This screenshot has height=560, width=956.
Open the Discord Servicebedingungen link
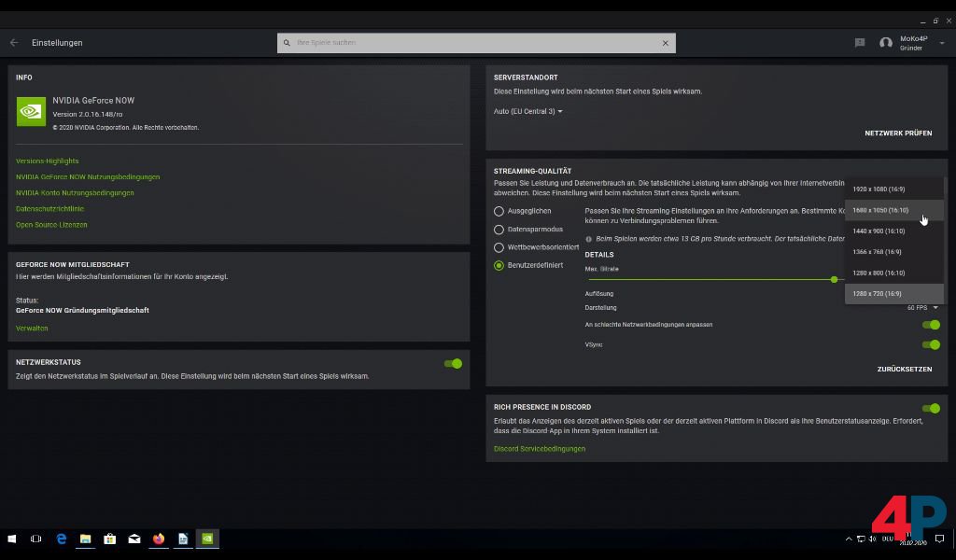(539, 449)
